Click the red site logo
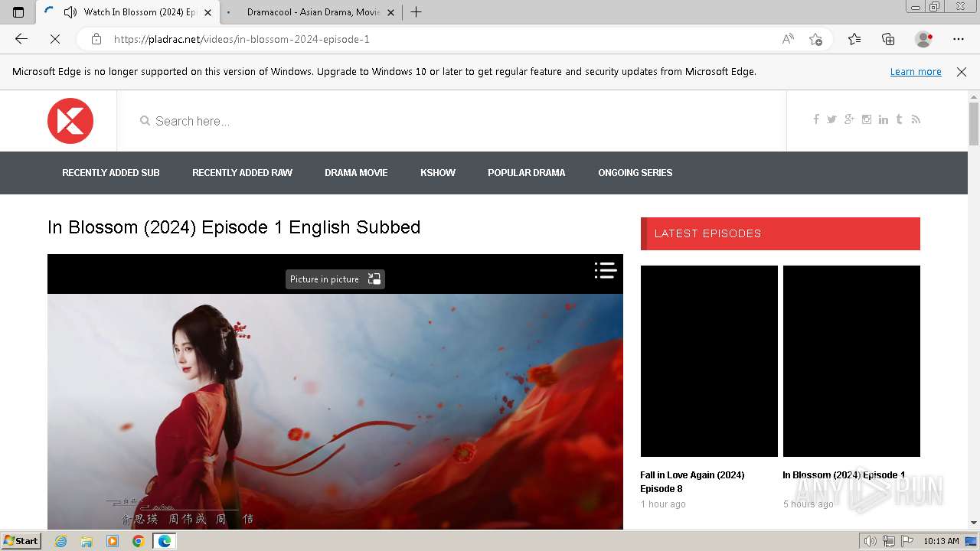 point(70,121)
